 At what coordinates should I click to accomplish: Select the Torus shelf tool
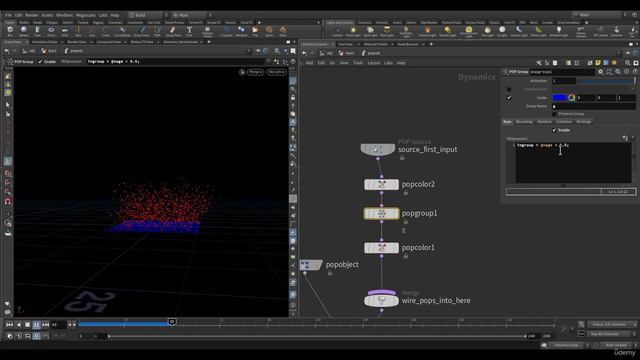pos(51,31)
